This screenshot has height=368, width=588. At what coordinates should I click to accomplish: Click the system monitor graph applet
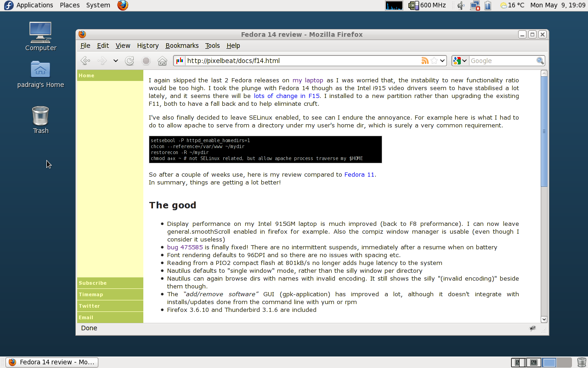(394, 5)
